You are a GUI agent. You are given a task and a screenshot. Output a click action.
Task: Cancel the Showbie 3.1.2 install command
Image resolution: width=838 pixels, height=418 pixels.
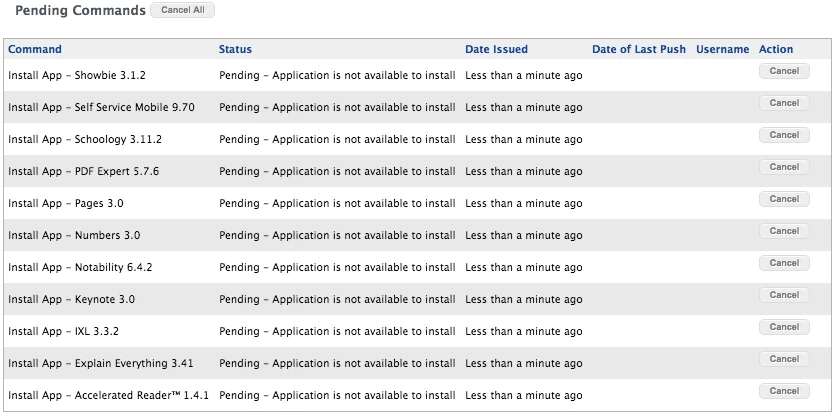(784, 71)
